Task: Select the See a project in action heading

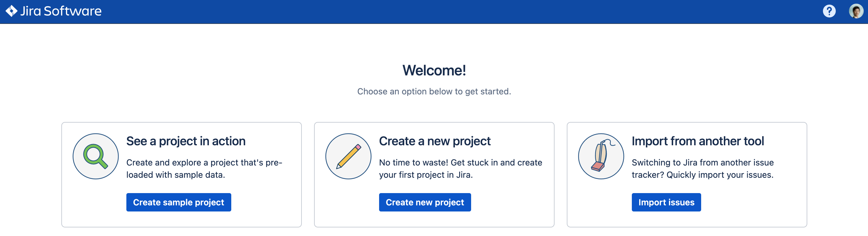Action: coord(186,141)
